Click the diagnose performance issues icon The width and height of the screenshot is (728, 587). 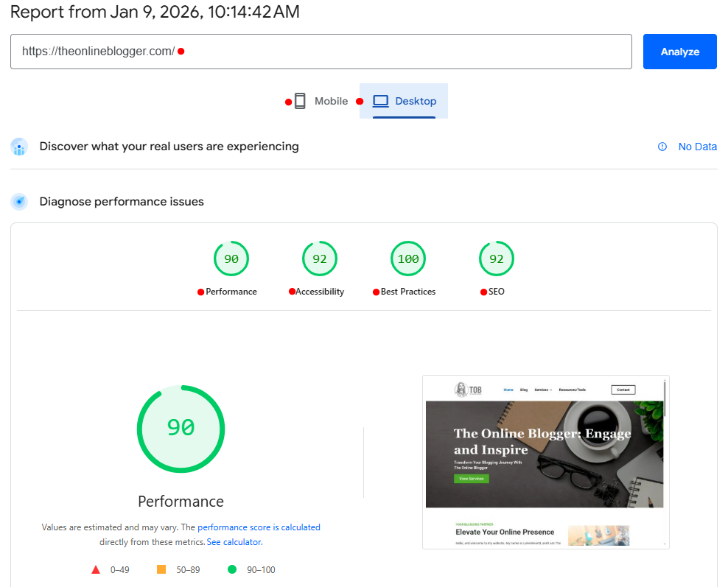tap(19, 201)
